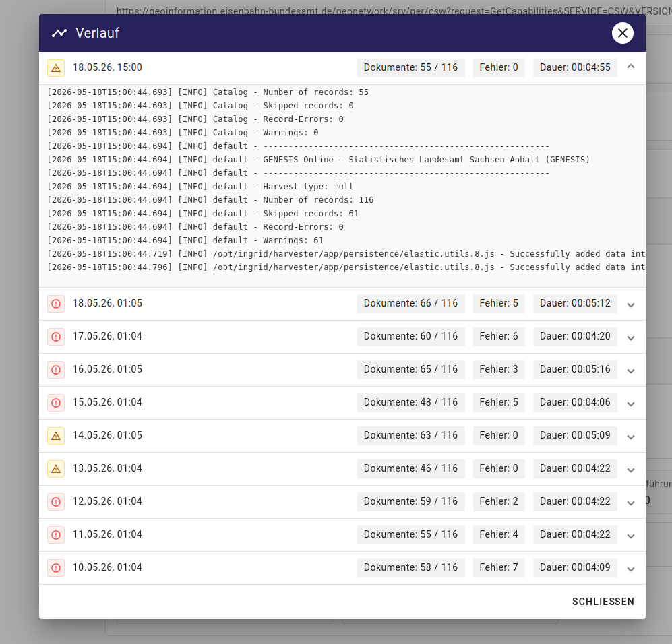The image size is (672, 644).
Task: Close the Verlauf dialog with the X icon
Action: [622, 33]
